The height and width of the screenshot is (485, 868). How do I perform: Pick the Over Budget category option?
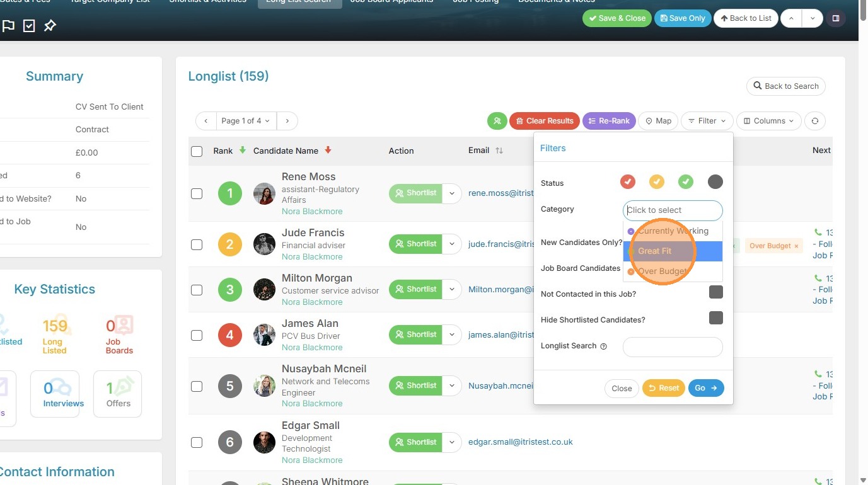pyautogui.click(x=673, y=271)
